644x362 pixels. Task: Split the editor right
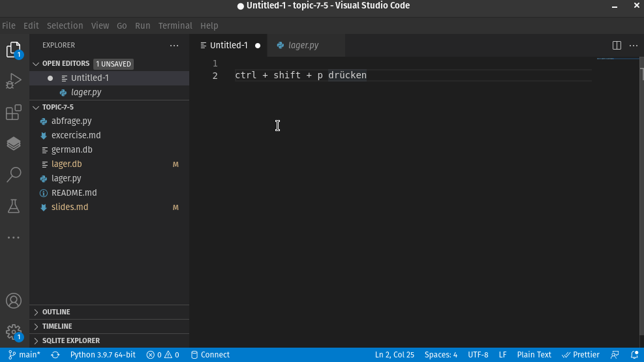click(617, 46)
